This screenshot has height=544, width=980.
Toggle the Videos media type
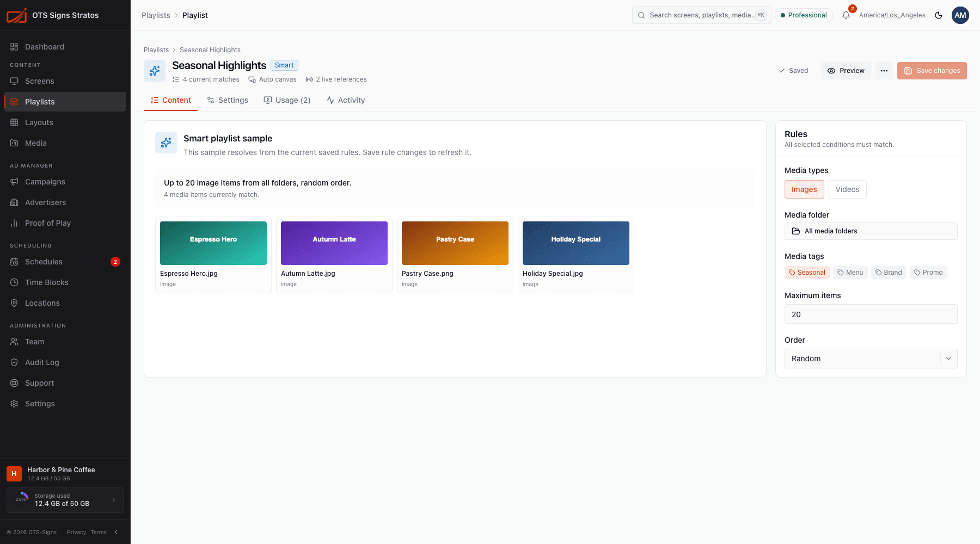(847, 189)
